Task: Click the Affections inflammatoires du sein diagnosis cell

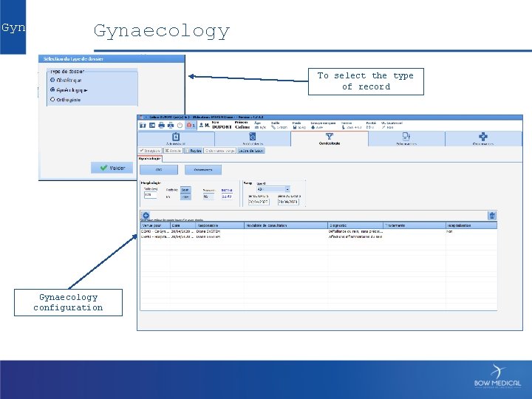Action: click(355, 237)
